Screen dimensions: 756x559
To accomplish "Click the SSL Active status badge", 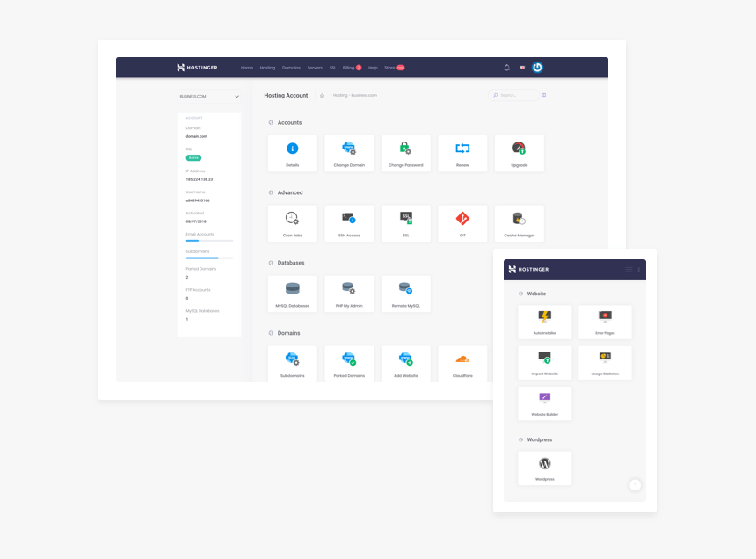I will (193, 158).
